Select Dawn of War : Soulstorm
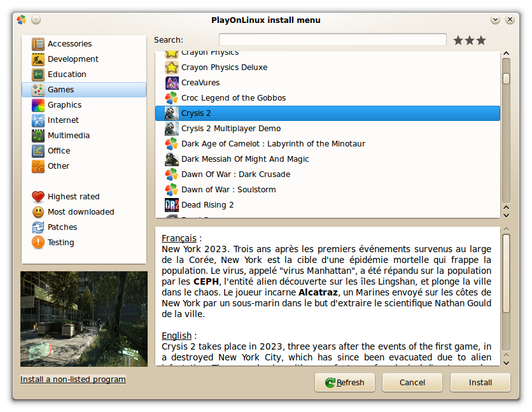 [328, 190]
